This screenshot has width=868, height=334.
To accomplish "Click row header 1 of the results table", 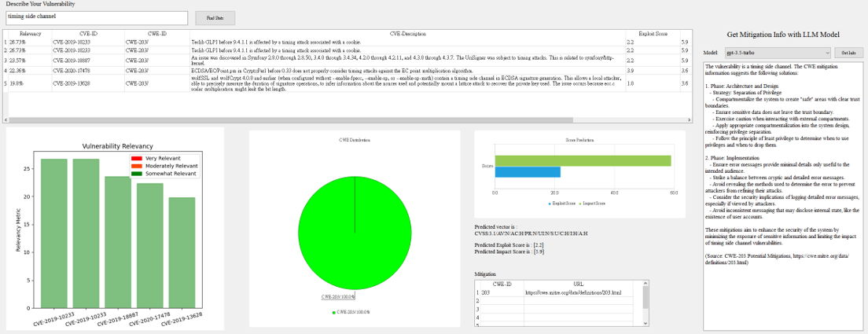I will [x=6, y=42].
